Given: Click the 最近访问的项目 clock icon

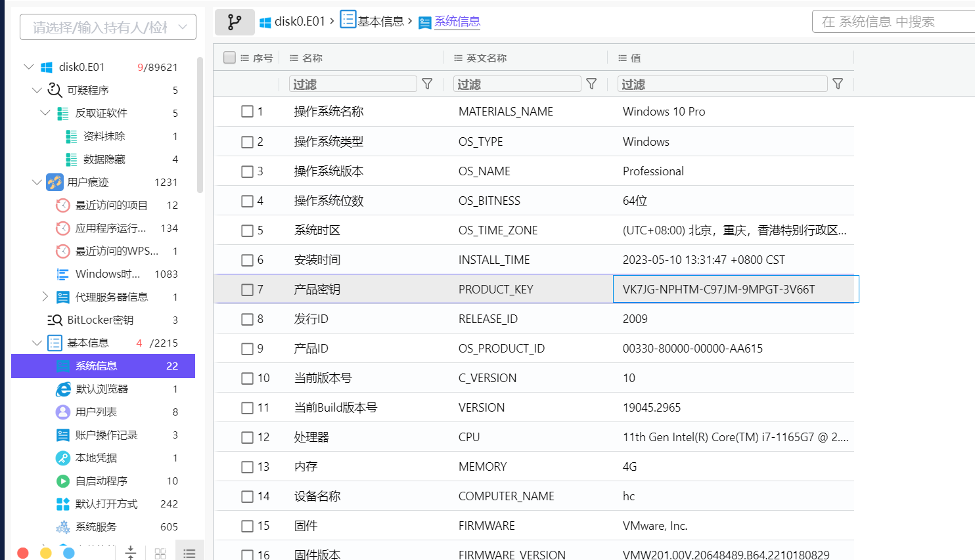Looking at the screenshot, I should coord(63,205).
